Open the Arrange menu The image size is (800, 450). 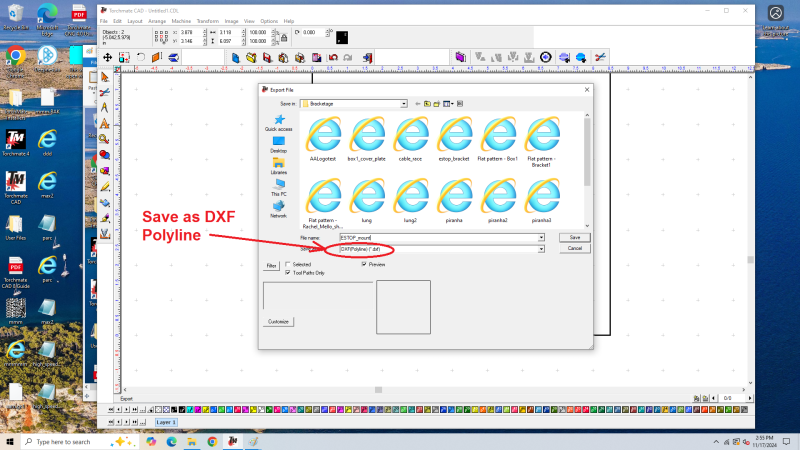click(157, 21)
